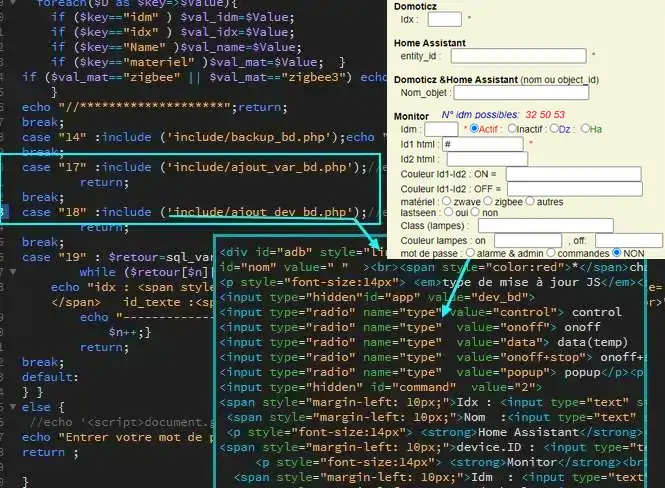Click the echo "Entrer votre mot de" line
665x488 pixels.
point(117,437)
